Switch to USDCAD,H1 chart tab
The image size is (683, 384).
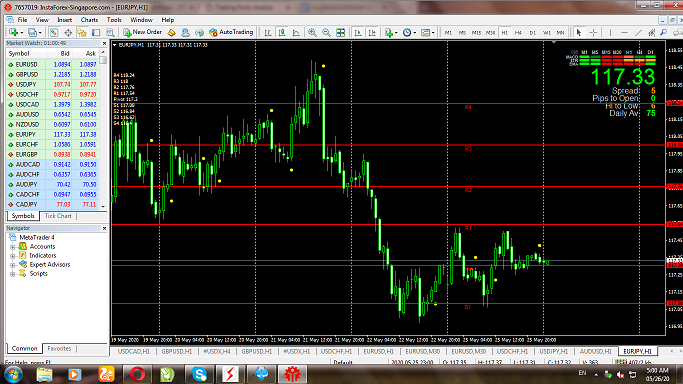pos(134,351)
